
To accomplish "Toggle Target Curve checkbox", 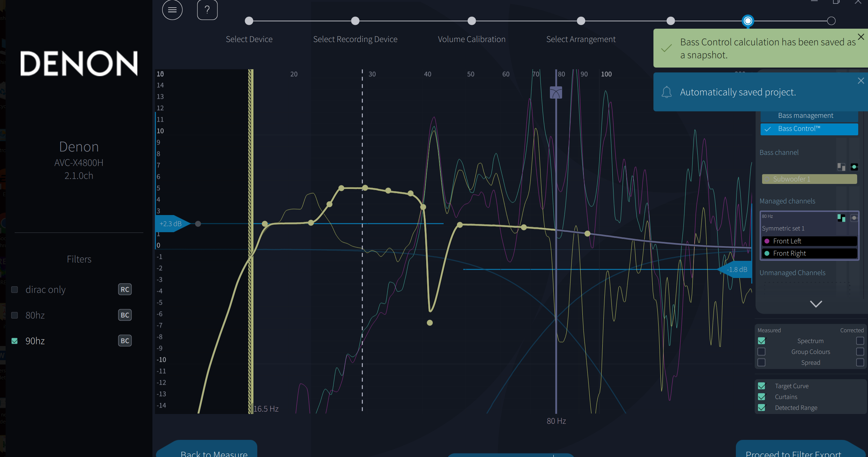I will (761, 386).
